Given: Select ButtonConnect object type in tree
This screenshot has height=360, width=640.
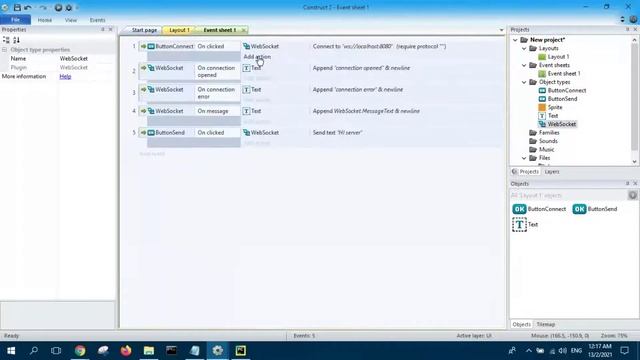Looking at the screenshot, I should click(567, 91).
